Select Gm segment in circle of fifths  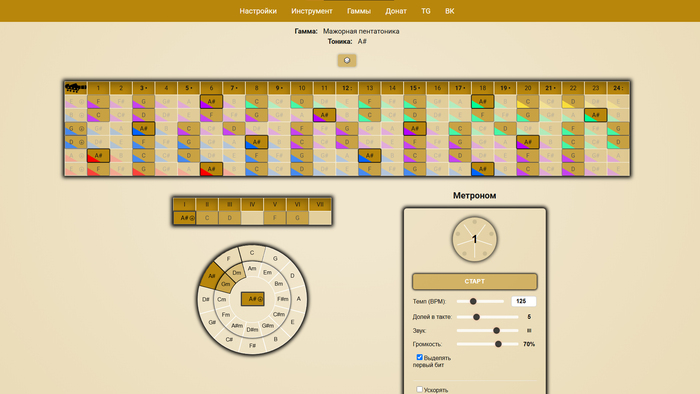(225, 284)
